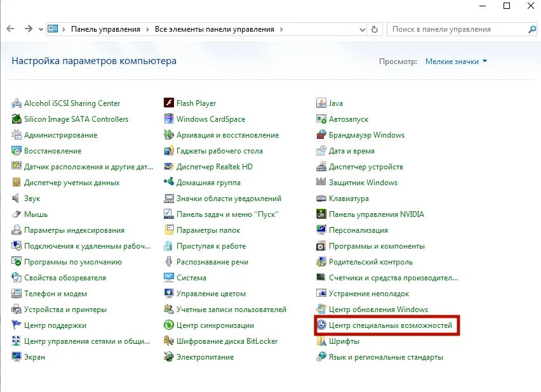
Task: Open recent locations arrow beside Forward
Action: [41, 30]
